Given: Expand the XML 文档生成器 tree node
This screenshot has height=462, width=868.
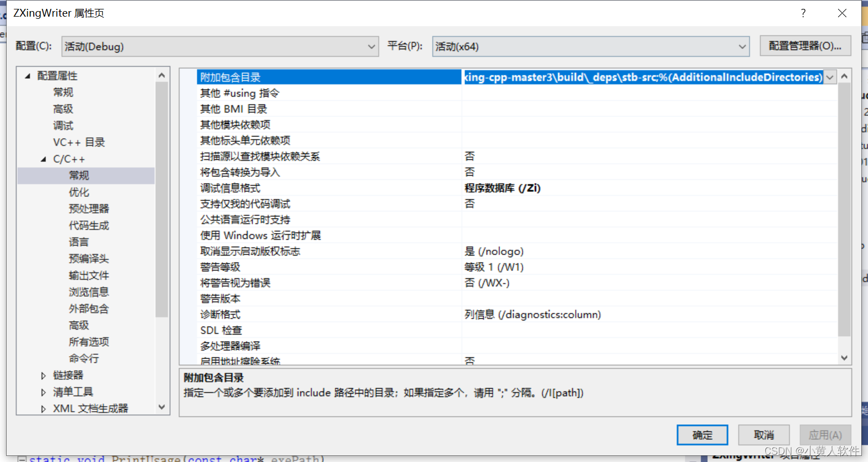Looking at the screenshot, I should click(x=44, y=408).
